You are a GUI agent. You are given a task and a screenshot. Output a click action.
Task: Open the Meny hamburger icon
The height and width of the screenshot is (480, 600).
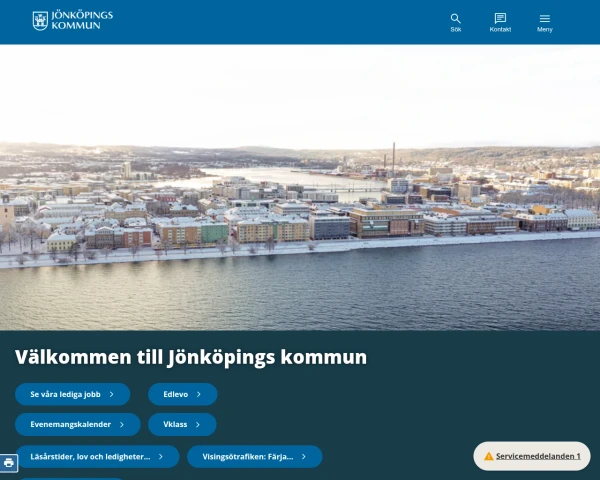(x=544, y=18)
